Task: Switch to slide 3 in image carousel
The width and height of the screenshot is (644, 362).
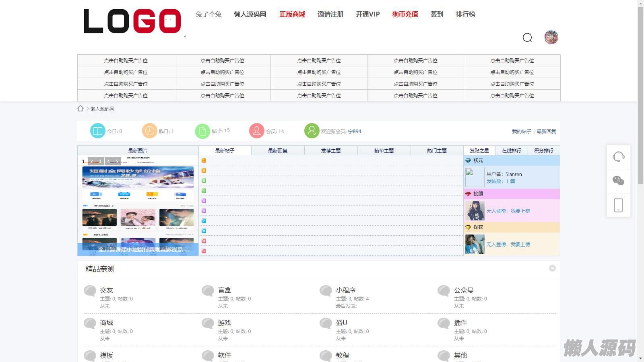Action: click(100, 161)
